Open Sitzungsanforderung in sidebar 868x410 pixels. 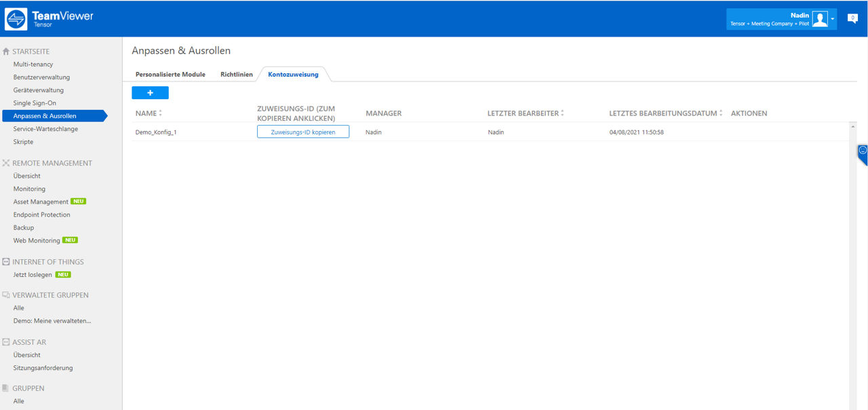[43, 368]
